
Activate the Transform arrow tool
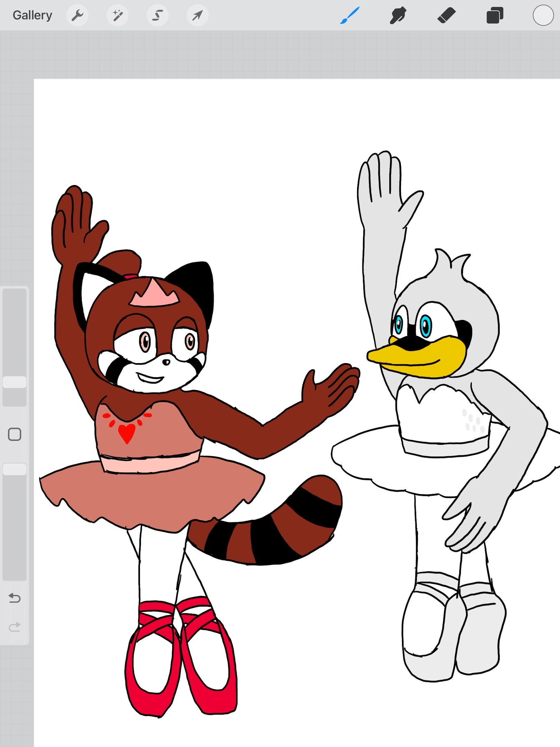pos(197,15)
